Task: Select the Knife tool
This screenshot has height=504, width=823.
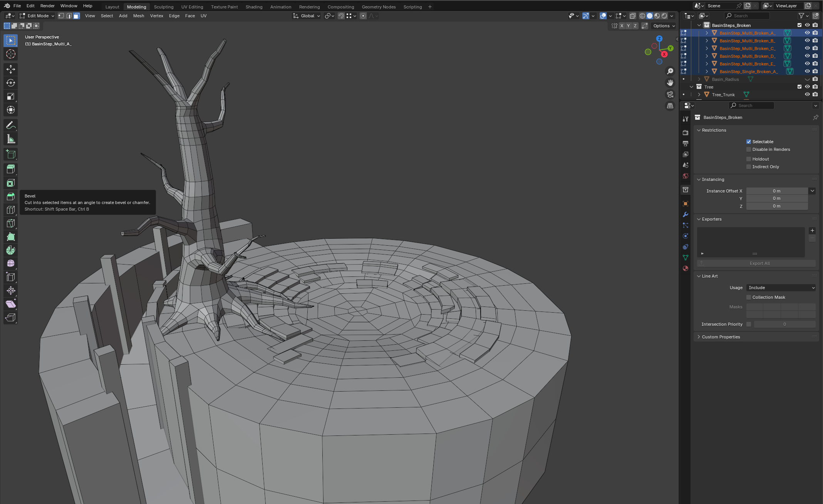Action: pos(11,223)
